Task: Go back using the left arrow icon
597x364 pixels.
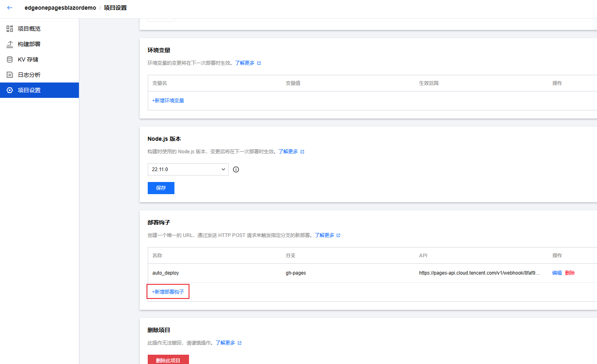Action: pos(10,8)
